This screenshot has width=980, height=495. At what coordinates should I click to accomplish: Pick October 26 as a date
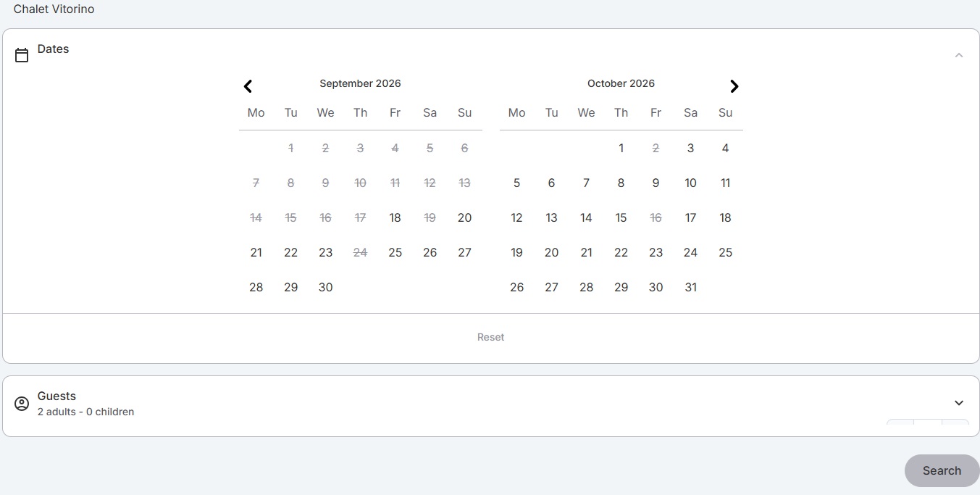(x=516, y=287)
